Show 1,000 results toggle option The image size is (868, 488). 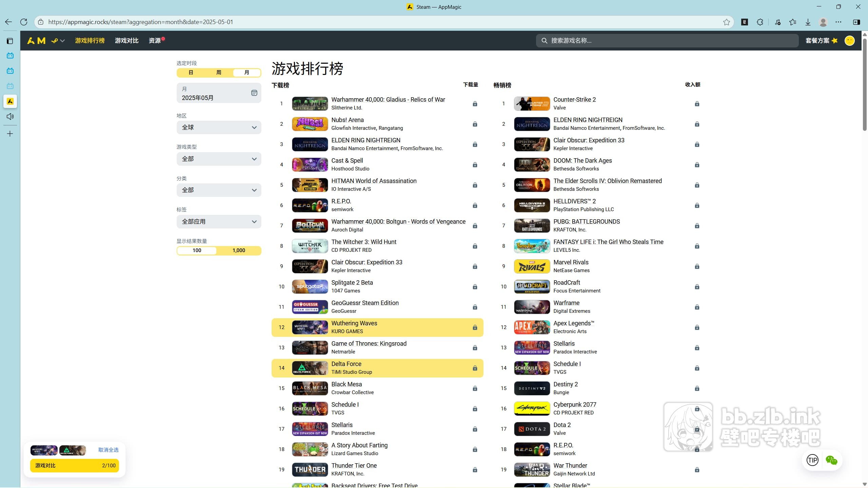tap(239, 250)
